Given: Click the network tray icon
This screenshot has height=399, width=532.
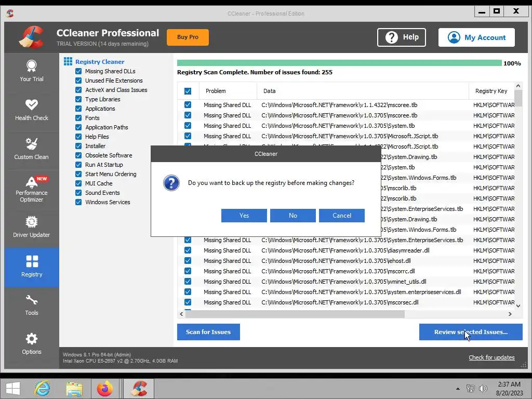Looking at the screenshot, I should (x=471, y=389).
